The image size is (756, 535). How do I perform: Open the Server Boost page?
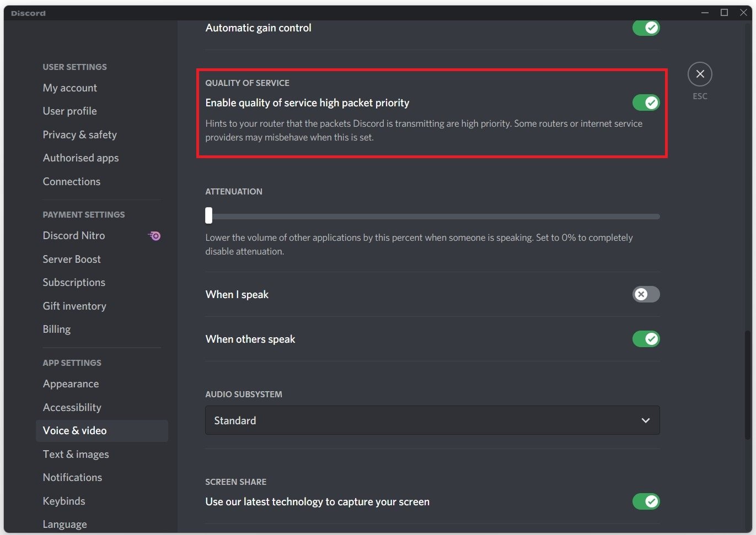coord(72,260)
